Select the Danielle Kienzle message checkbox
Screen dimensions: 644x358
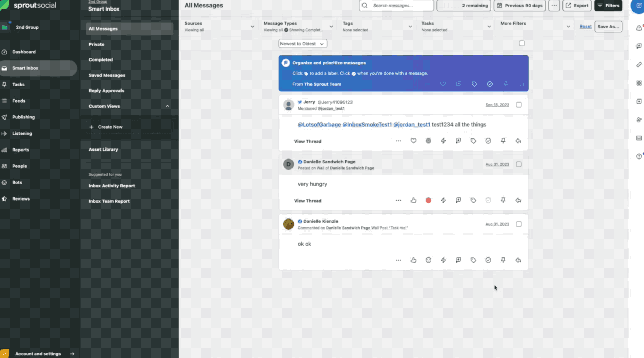(x=519, y=224)
